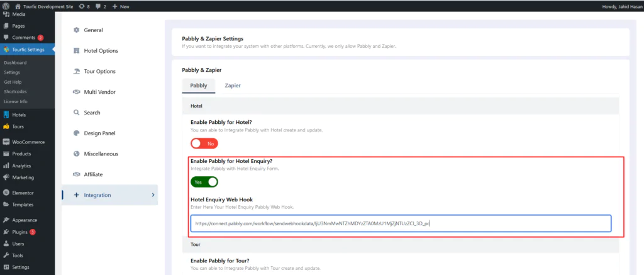This screenshot has width=644, height=275.
Task: Click the Design Panel palette icon
Action: pos(76,133)
